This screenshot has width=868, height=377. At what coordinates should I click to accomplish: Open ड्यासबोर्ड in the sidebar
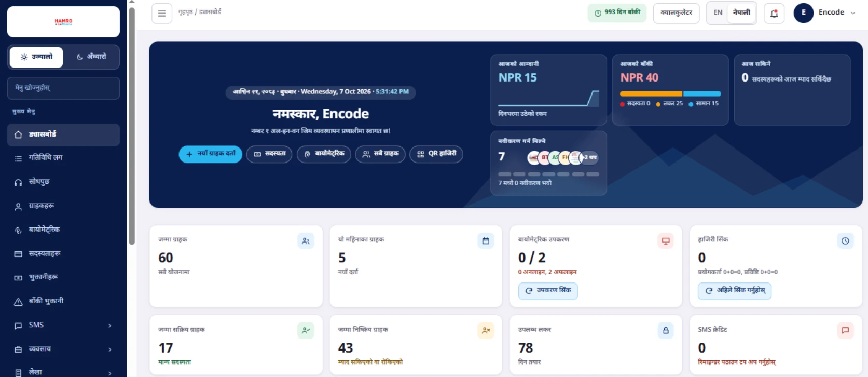tap(63, 134)
